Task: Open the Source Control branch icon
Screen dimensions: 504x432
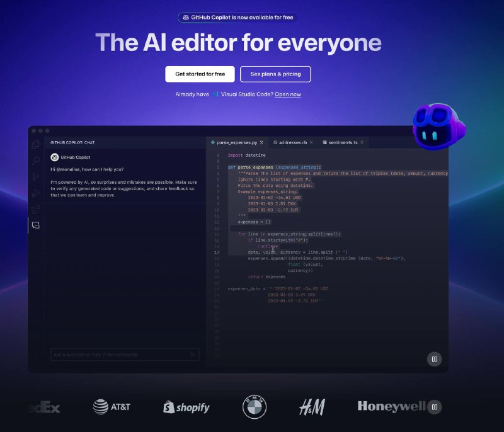Action: [36, 177]
